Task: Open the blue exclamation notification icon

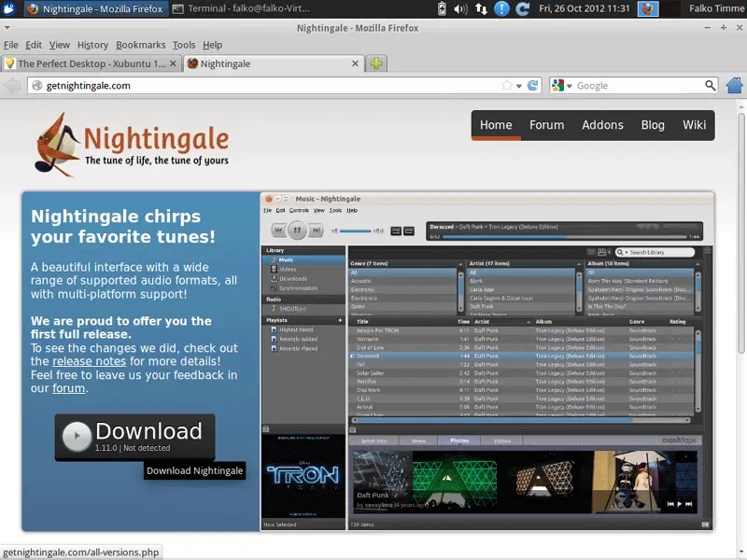Action: click(501, 8)
